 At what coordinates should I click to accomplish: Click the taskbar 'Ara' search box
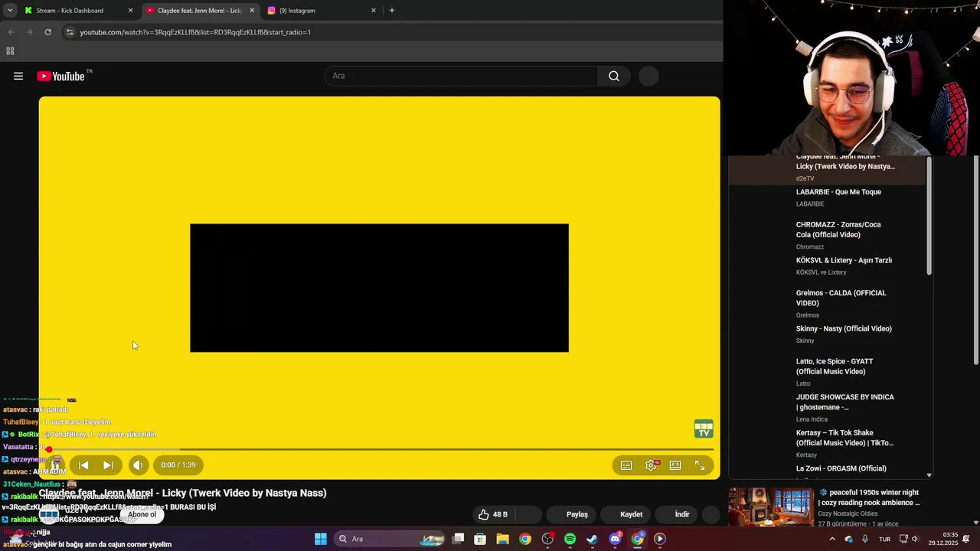tap(390, 539)
